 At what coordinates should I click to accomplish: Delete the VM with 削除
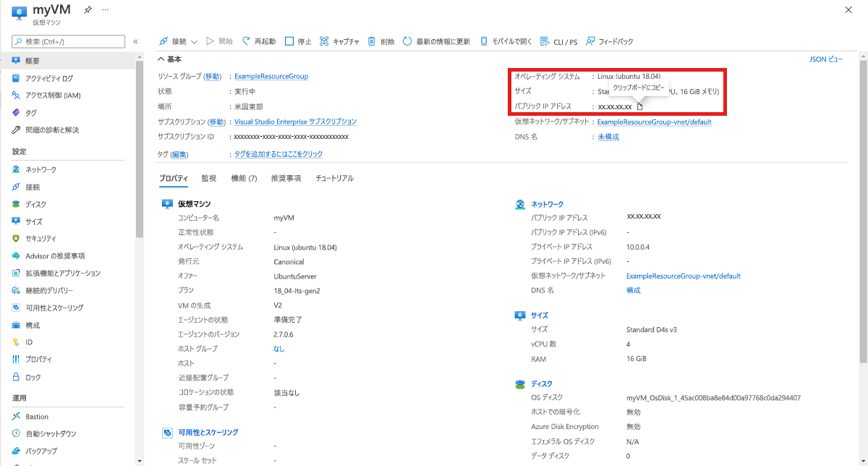coord(381,41)
